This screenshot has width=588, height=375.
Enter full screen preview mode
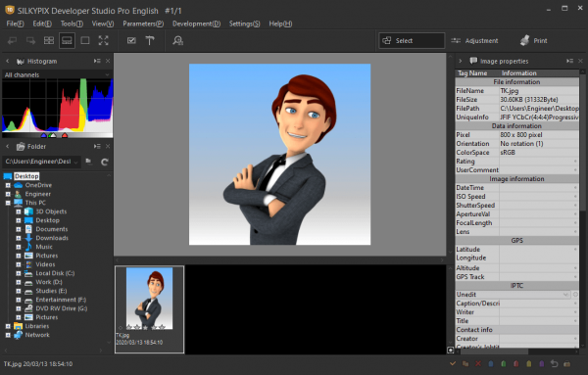point(104,40)
